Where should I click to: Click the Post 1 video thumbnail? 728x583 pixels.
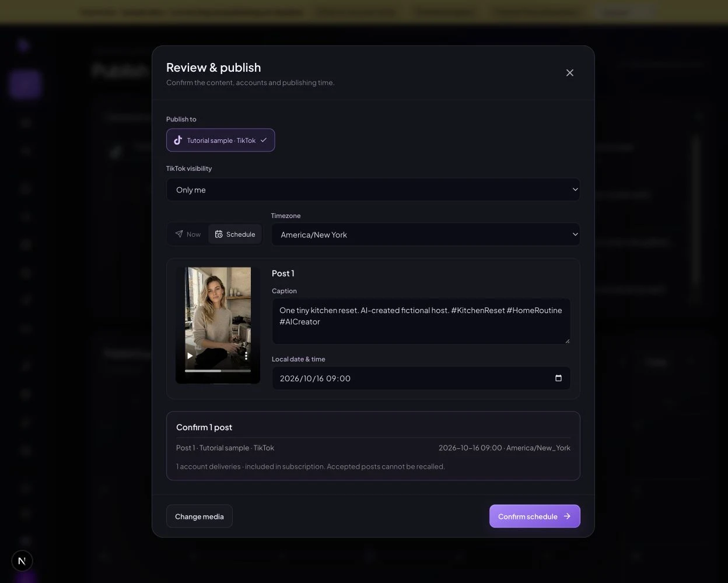pyautogui.click(x=218, y=325)
